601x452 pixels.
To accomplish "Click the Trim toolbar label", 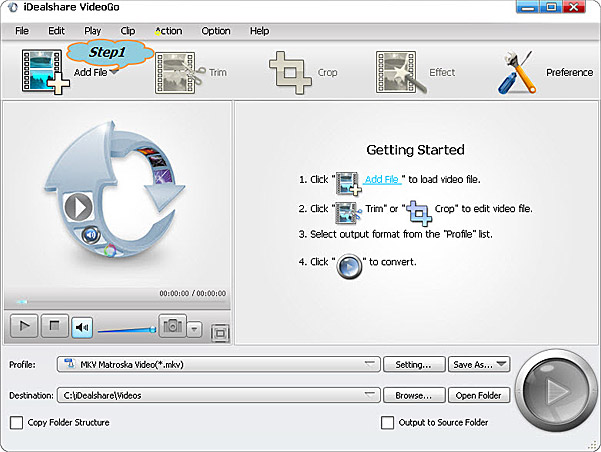I will point(218,72).
